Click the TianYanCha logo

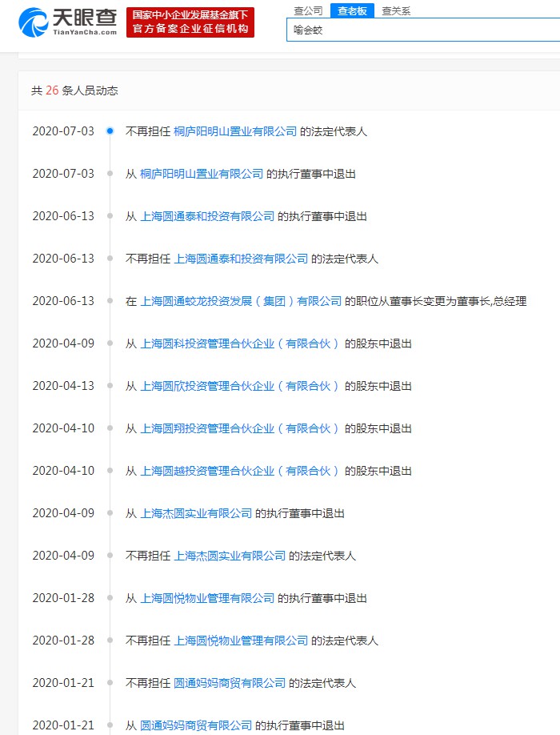pyautogui.click(x=68, y=22)
